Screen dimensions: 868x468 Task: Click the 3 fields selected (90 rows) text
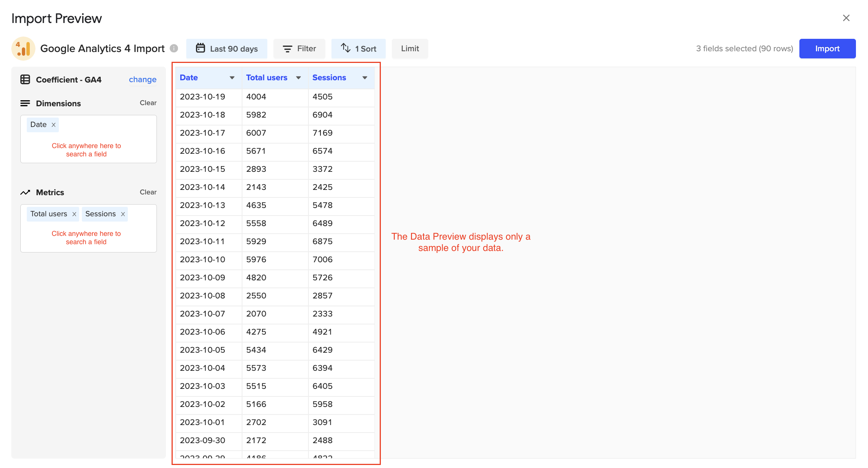click(744, 49)
